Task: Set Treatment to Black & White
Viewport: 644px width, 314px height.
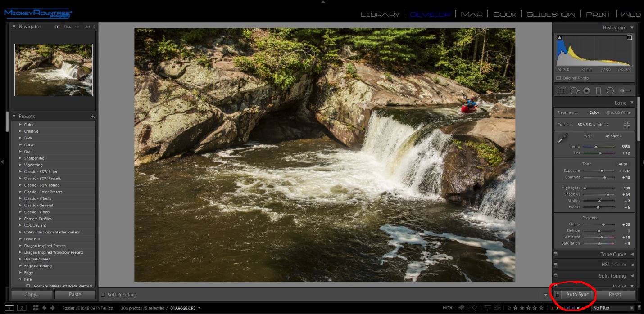Action: pos(619,112)
